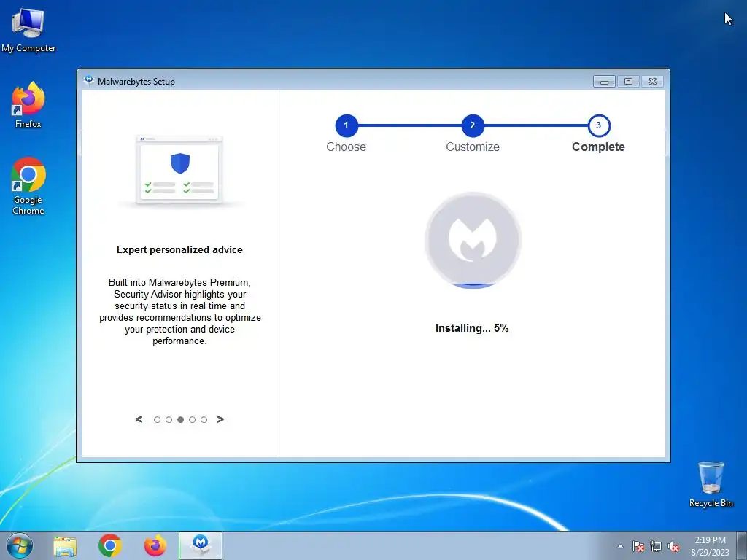
Task: Click the Malwarebytes logo progress circle
Action: [473, 240]
